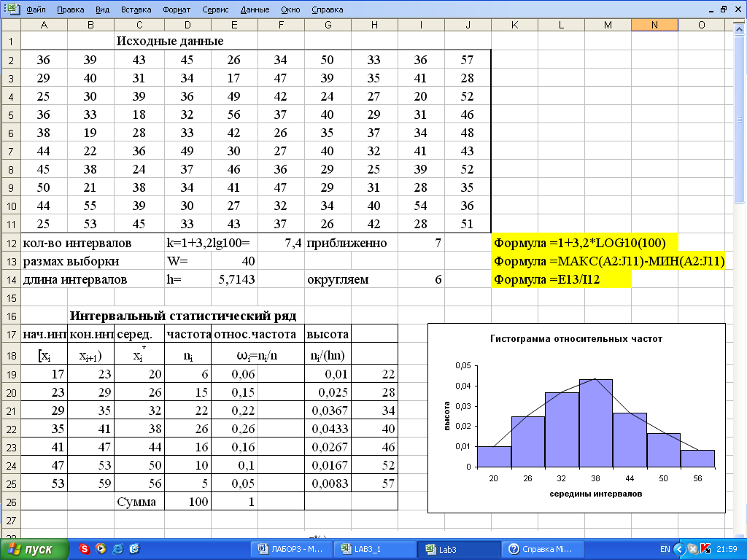
Task: Launch Internet Explorer from quick launch
Action: click(117, 549)
